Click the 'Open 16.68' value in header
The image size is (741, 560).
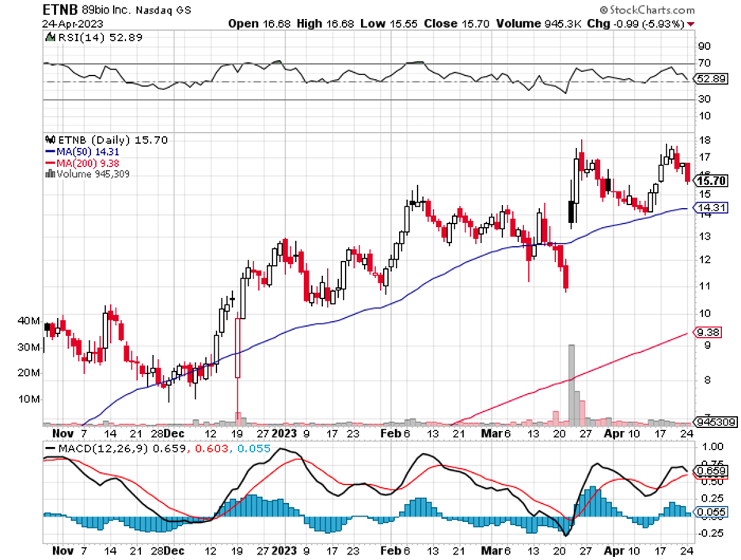259,24
